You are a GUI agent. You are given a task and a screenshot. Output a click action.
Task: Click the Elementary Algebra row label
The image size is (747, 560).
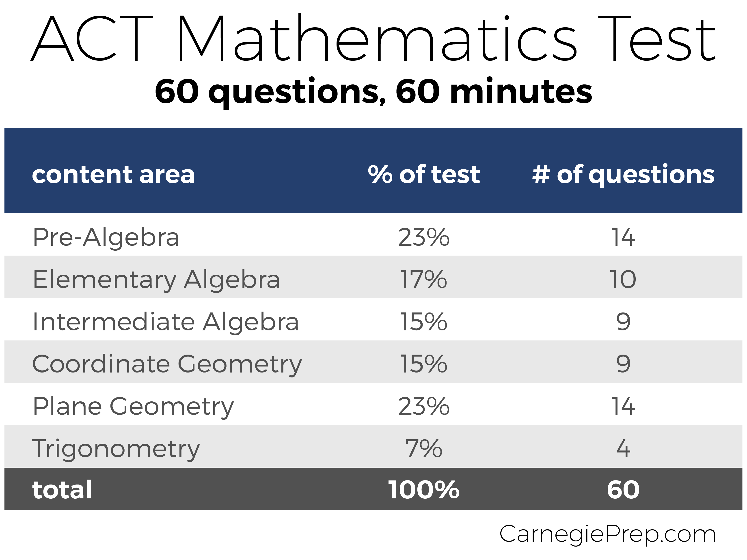point(156,280)
